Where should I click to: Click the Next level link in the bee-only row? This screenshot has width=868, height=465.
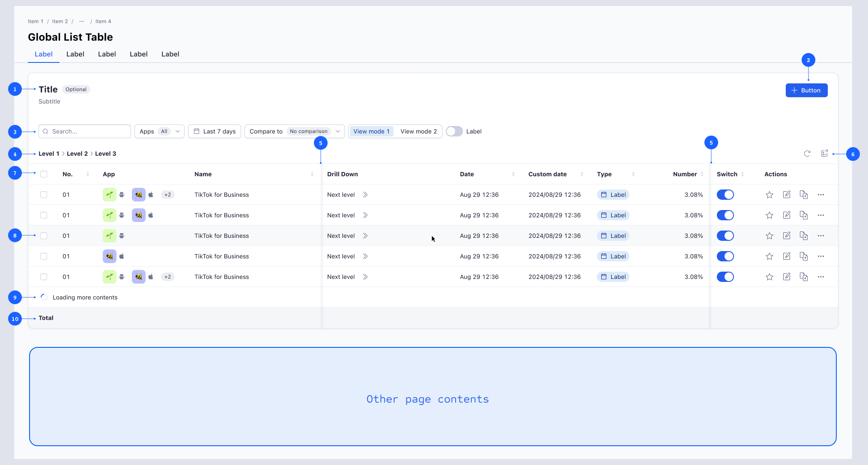tap(341, 256)
